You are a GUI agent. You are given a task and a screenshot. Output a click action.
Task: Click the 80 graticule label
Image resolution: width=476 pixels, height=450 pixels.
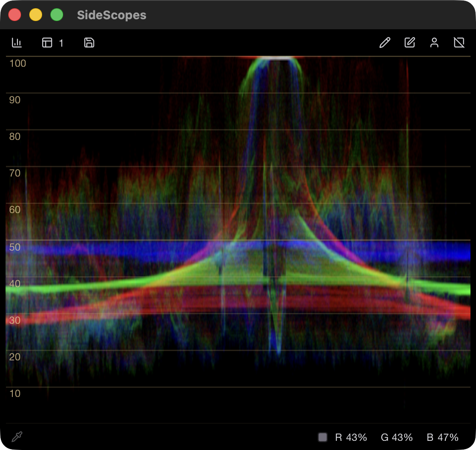[15, 137]
